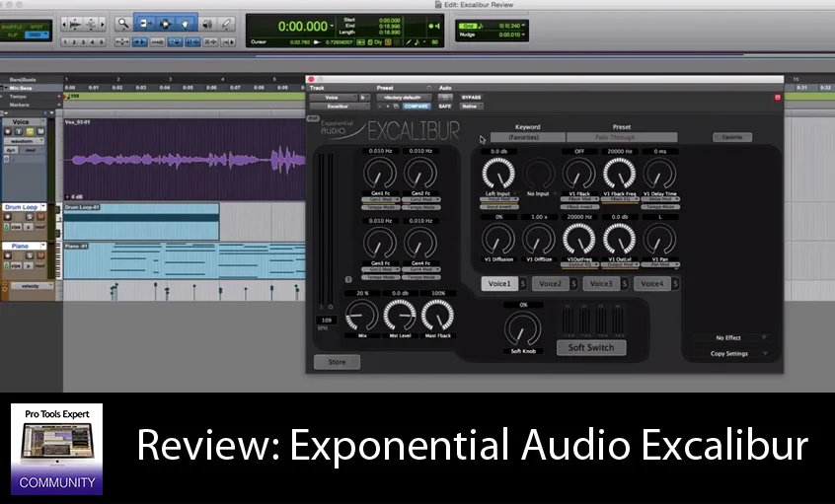Click the Store button
Image resolution: width=835 pixels, height=504 pixels.
pos(337,362)
